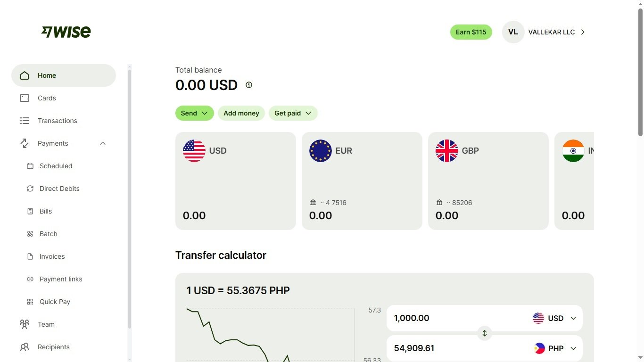Open the Send dropdown
Image resolution: width=644 pixels, height=362 pixels.
point(195,113)
